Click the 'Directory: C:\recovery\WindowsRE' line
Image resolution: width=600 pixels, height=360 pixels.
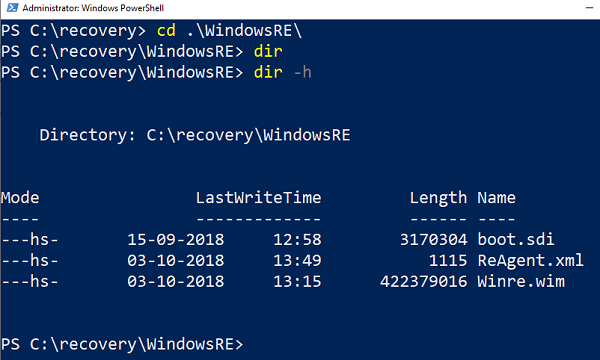(195, 135)
